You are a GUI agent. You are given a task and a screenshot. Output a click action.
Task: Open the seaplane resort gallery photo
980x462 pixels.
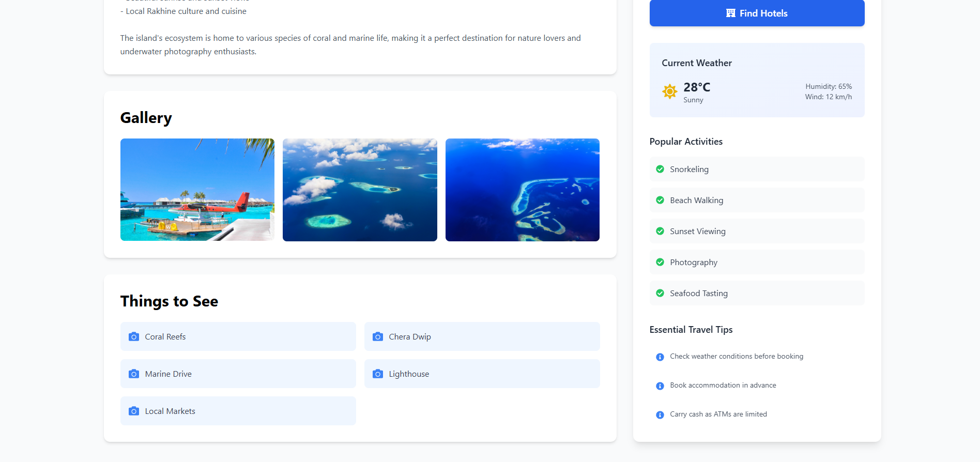(197, 190)
